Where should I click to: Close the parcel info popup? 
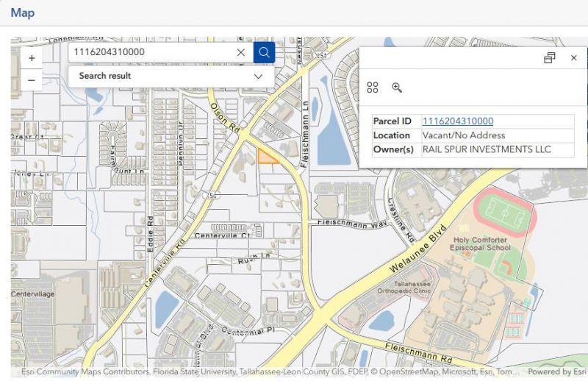[574, 58]
